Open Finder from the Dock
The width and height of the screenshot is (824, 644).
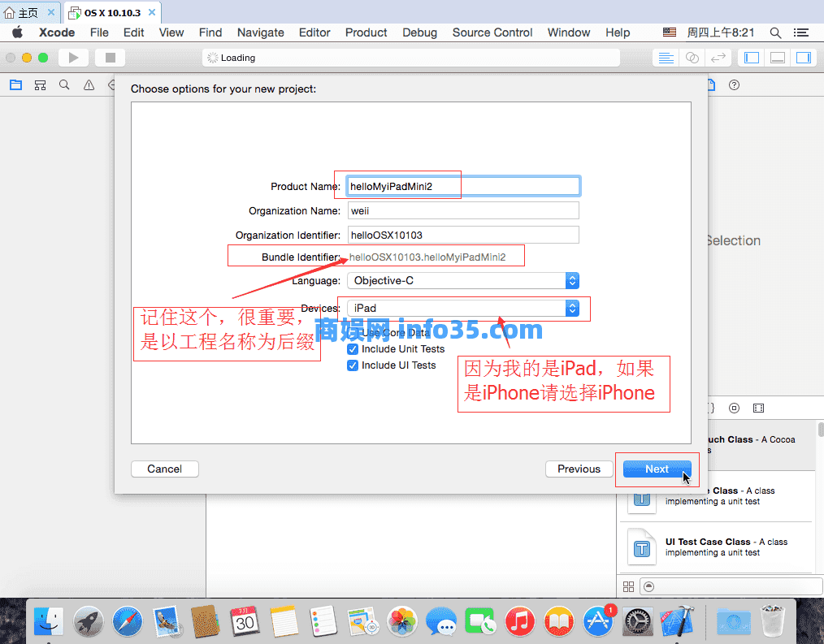[48, 621]
